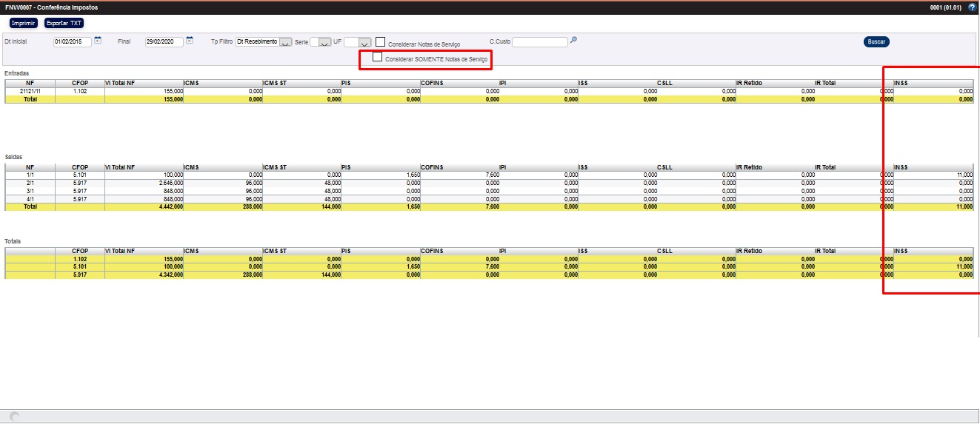Open the Serie dropdown

click(x=324, y=42)
